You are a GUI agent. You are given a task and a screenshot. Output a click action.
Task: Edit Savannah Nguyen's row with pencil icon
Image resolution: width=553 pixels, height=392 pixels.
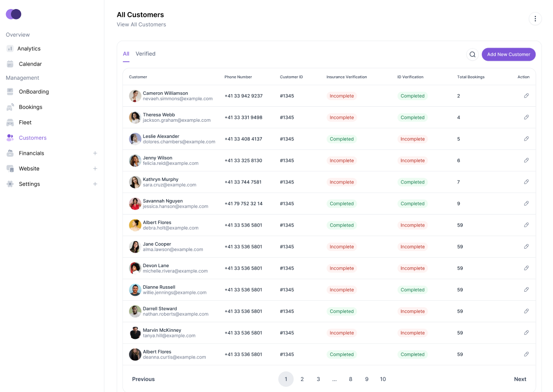526,203
